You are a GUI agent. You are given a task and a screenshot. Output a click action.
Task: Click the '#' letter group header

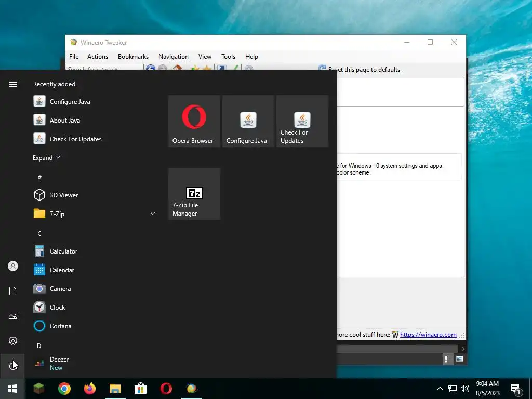pos(39,177)
